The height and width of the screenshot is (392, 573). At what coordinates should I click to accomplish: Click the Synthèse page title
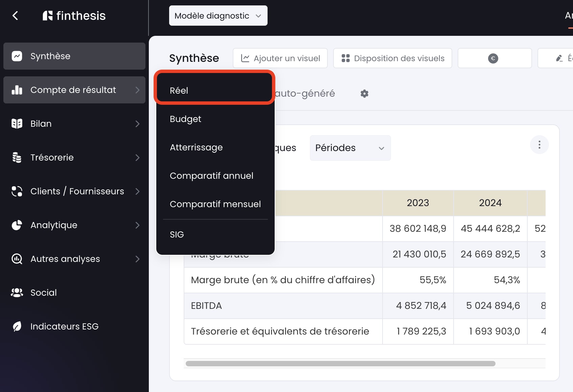click(x=194, y=58)
